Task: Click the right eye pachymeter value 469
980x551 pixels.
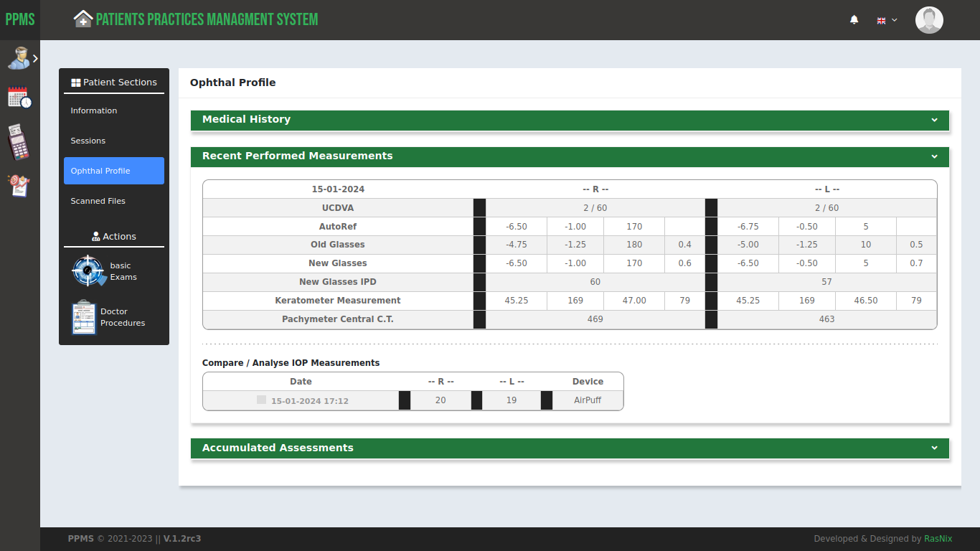Action: coord(595,319)
